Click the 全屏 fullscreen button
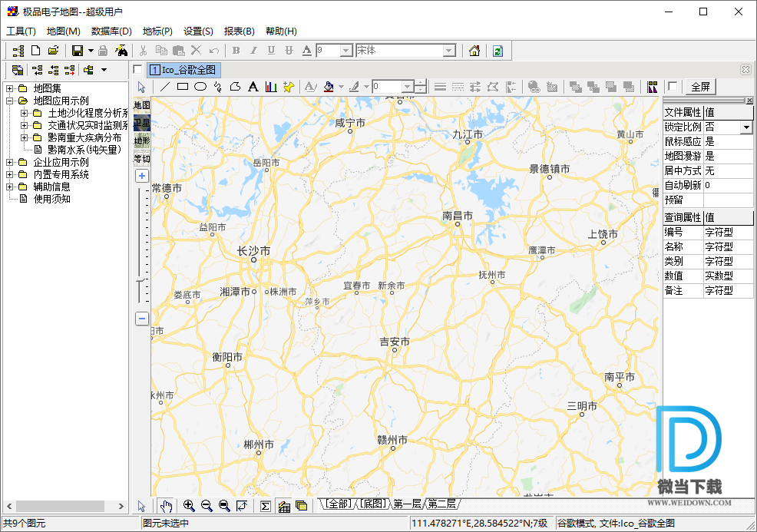Image resolution: width=757 pixels, height=532 pixels. 700,87
